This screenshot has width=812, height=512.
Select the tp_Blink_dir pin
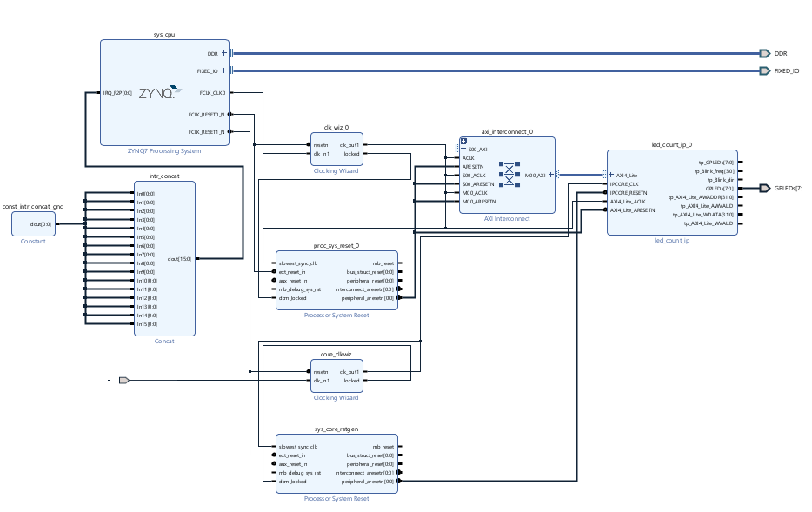pos(721,180)
